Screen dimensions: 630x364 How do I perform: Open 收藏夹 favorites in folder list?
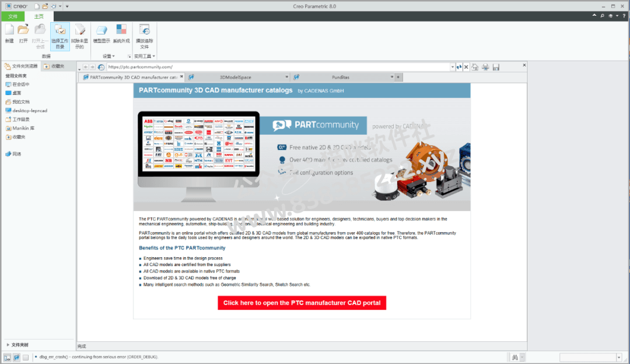point(15,137)
